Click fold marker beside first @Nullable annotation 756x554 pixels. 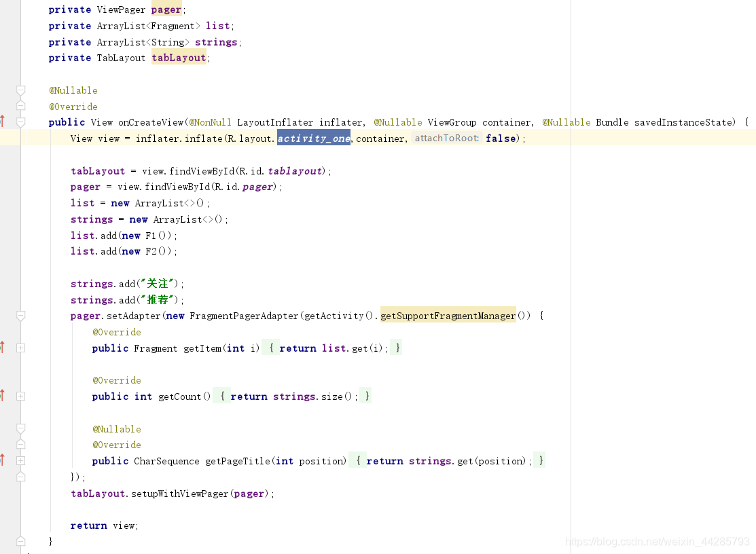21,90
